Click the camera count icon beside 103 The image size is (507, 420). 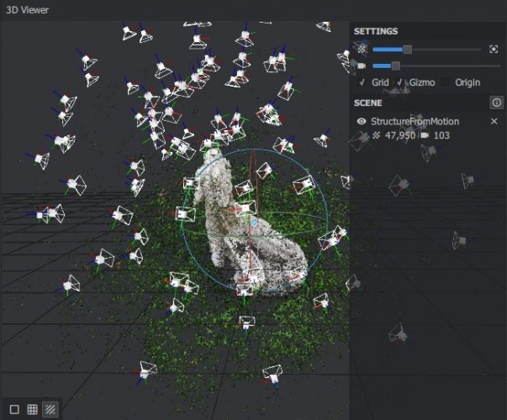tap(425, 135)
